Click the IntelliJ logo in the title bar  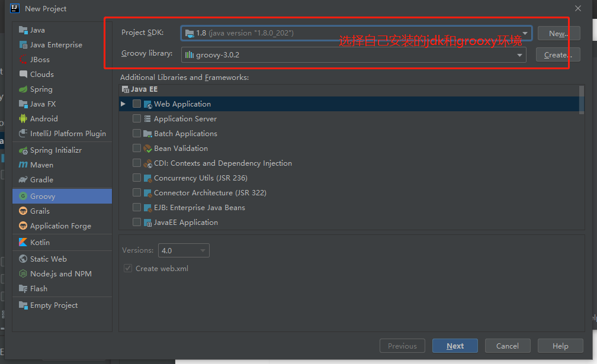14,8
